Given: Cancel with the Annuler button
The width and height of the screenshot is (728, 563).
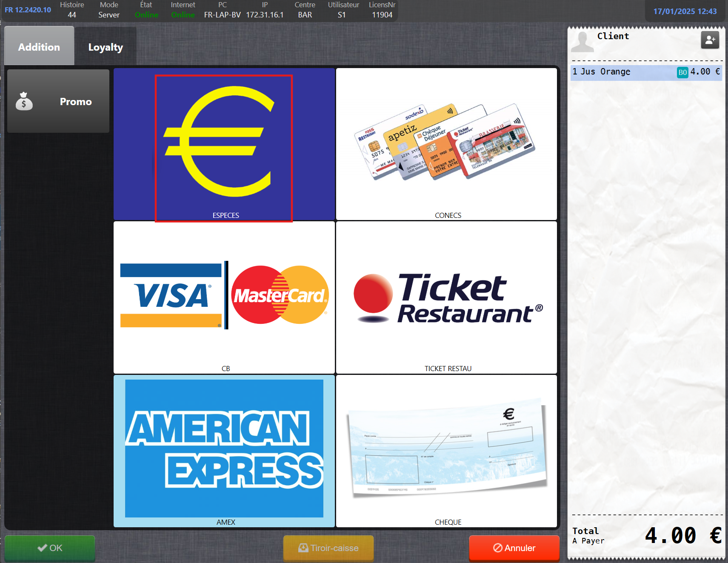Looking at the screenshot, I should [x=514, y=548].
